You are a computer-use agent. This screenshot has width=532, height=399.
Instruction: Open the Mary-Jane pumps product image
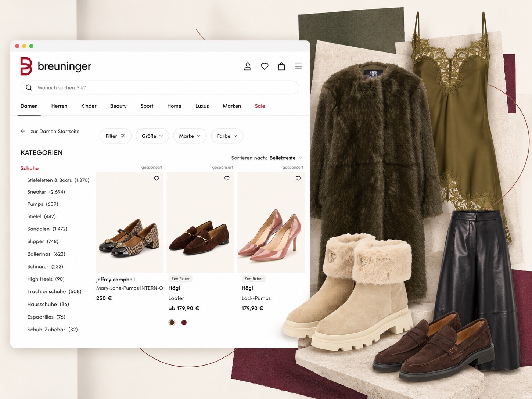(130, 222)
